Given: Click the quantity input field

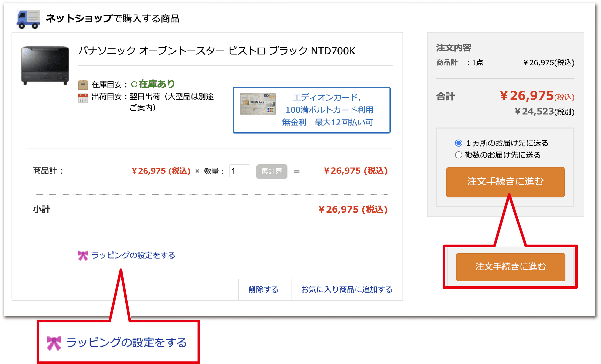Looking at the screenshot, I should pyautogui.click(x=239, y=171).
